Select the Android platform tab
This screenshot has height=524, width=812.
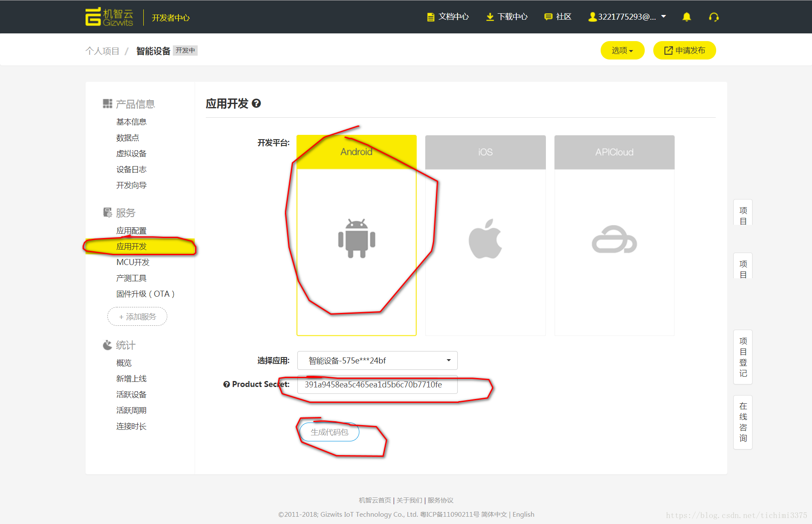pos(356,152)
